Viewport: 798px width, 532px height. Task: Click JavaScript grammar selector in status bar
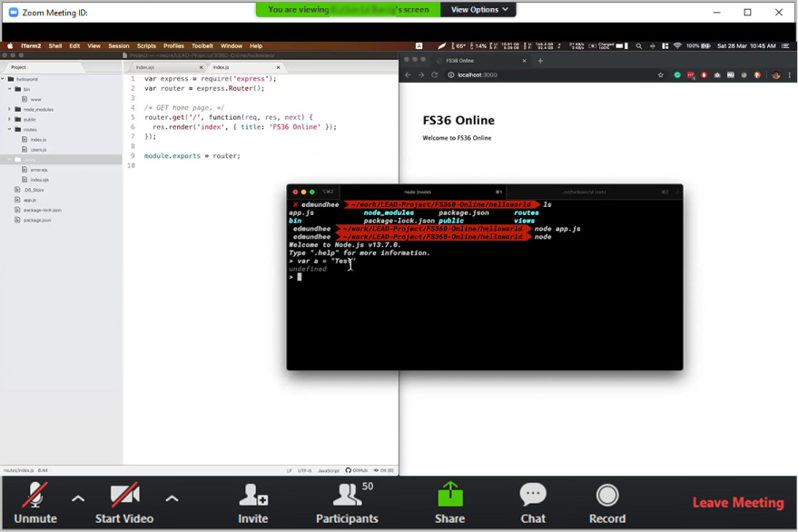pyautogui.click(x=329, y=470)
